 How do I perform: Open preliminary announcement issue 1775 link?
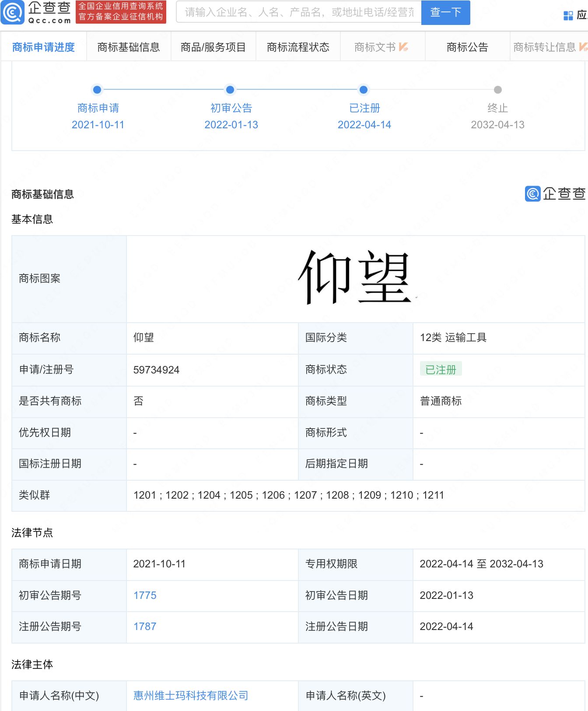pos(145,595)
